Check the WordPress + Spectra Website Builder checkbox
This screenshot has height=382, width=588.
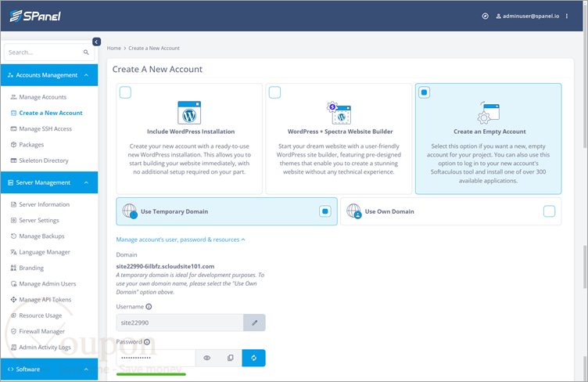275,92
